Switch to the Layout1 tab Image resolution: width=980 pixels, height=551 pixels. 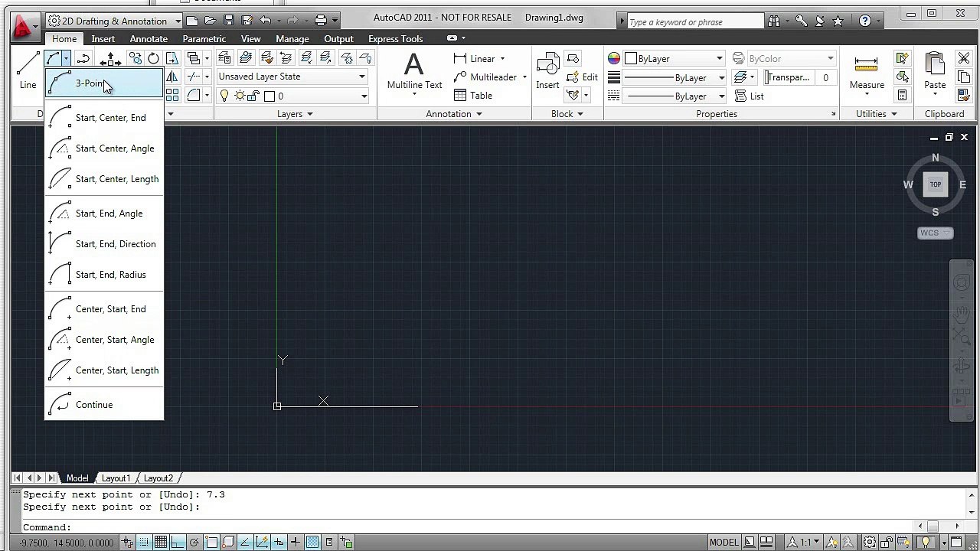click(116, 478)
